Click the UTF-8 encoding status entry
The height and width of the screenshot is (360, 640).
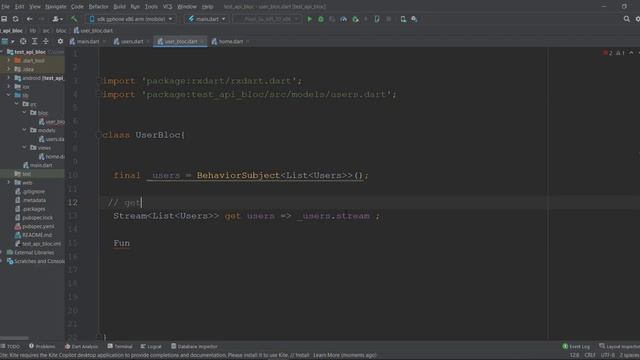click(x=607, y=356)
